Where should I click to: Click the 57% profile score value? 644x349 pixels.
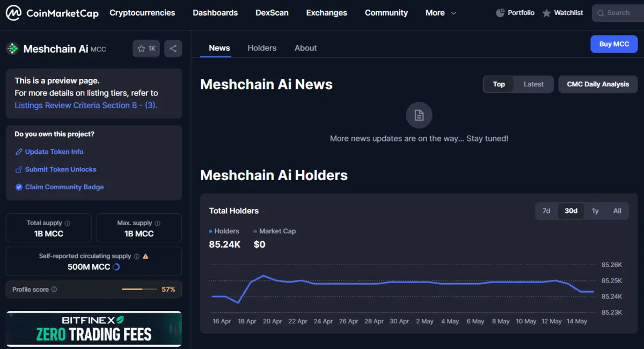point(169,289)
